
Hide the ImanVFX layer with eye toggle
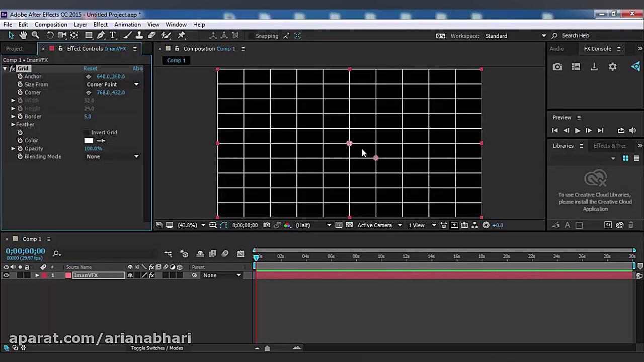tap(6, 276)
